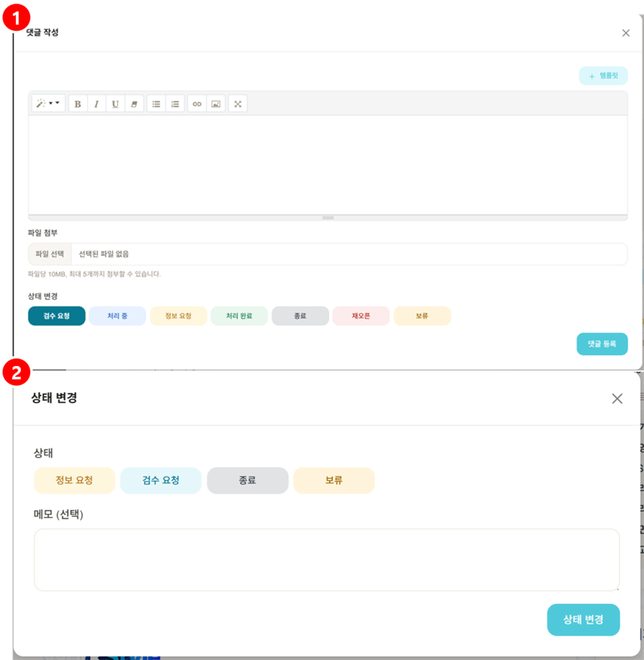The height and width of the screenshot is (660, 644).
Task: Toggle fullscreen editor mode icon
Action: 238,104
